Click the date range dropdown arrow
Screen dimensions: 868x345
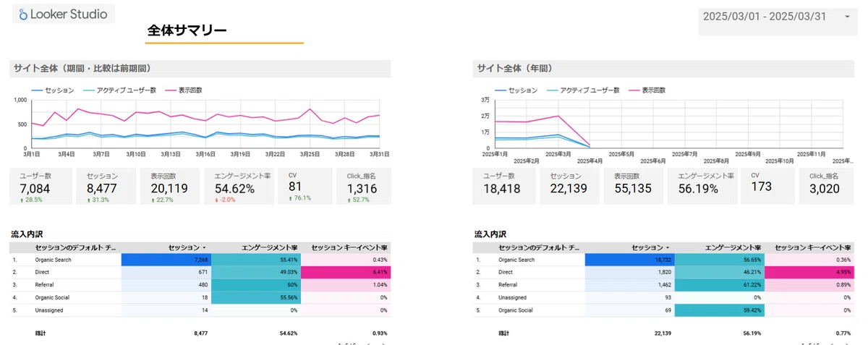[x=846, y=17]
